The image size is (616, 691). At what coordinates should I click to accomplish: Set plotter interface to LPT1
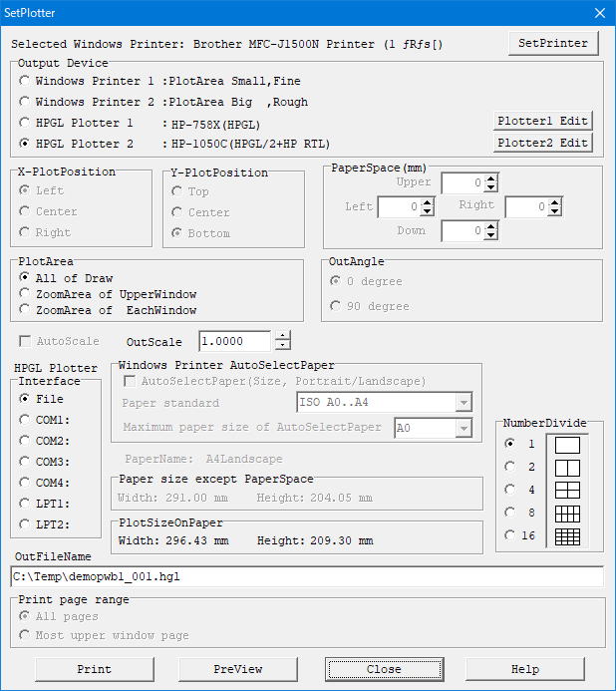pyautogui.click(x=25, y=504)
